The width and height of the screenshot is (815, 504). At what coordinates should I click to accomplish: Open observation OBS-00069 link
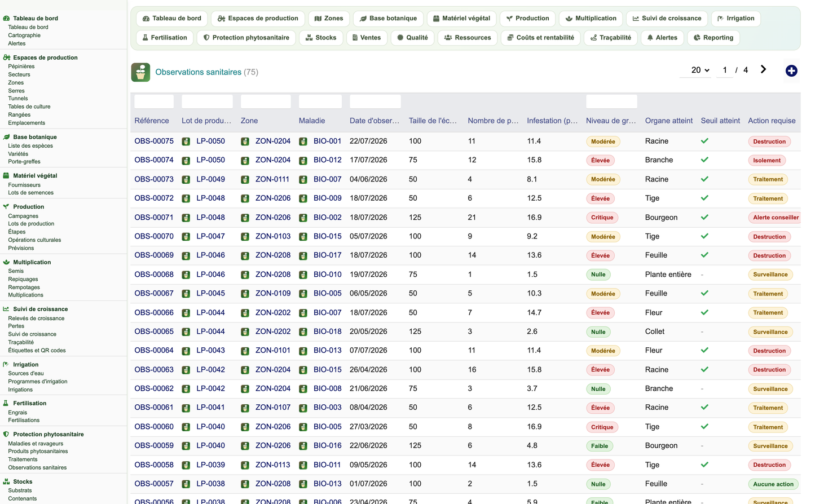[154, 255]
